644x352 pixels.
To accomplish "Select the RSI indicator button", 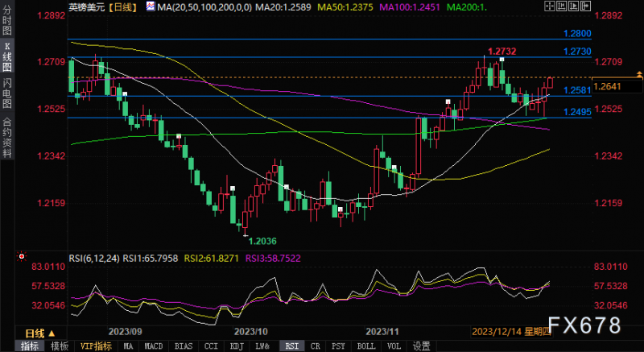I will [x=291, y=346].
